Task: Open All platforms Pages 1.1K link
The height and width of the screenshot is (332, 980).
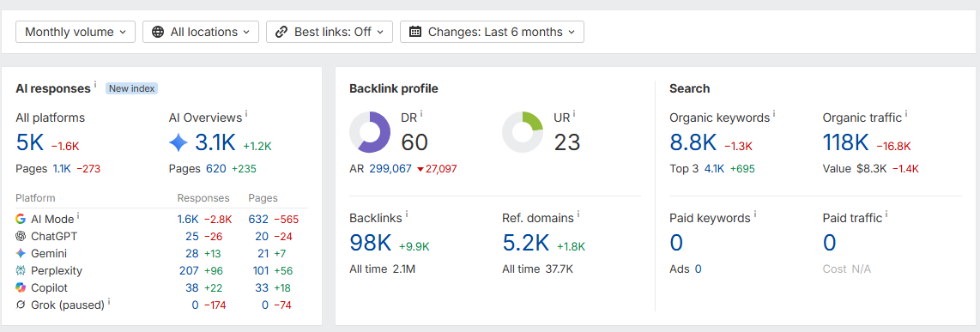Action: pyautogui.click(x=62, y=169)
